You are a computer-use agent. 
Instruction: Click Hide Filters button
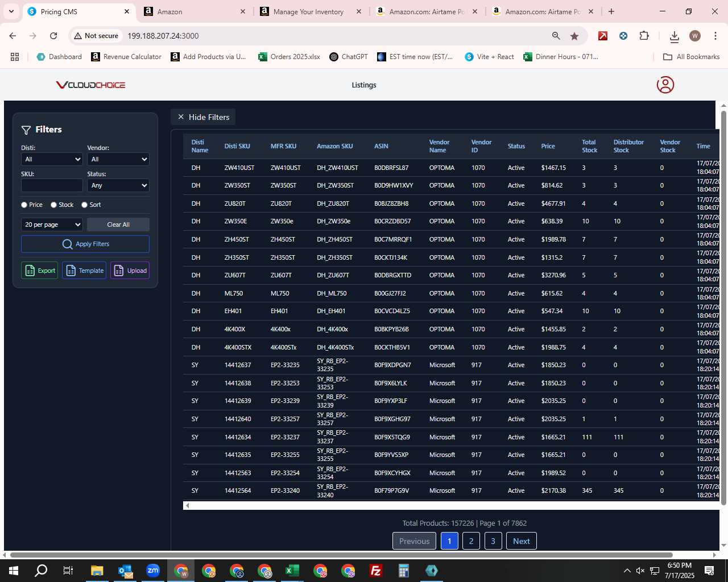coord(203,117)
